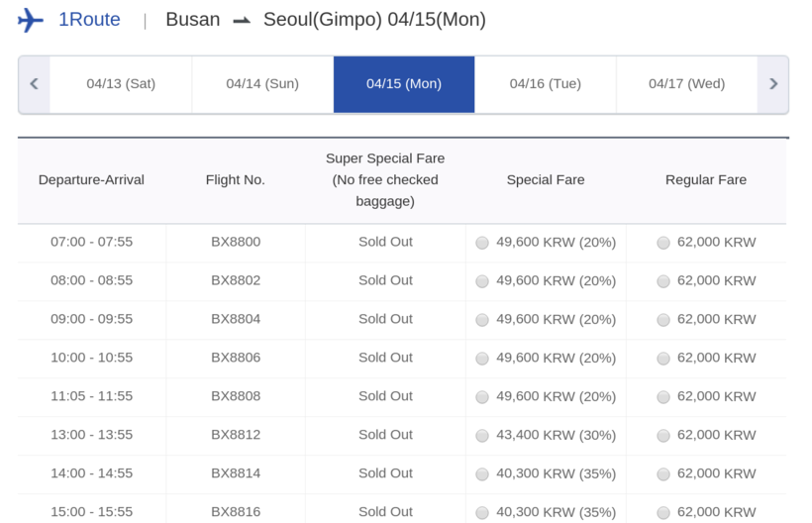Show later dates with the right arrow

tap(773, 84)
